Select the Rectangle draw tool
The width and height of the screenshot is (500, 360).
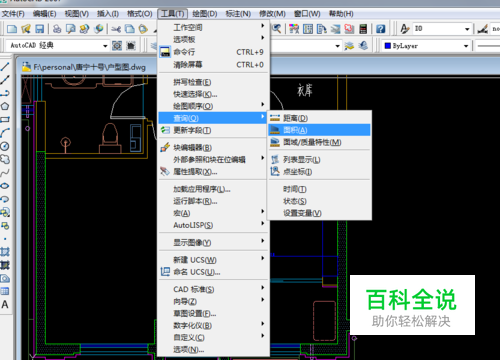click(5, 120)
